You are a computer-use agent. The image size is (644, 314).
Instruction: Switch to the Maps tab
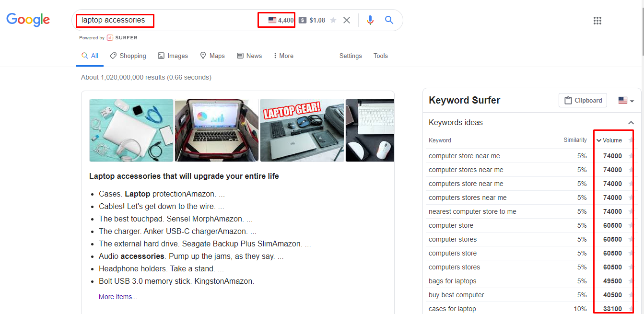tap(212, 56)
